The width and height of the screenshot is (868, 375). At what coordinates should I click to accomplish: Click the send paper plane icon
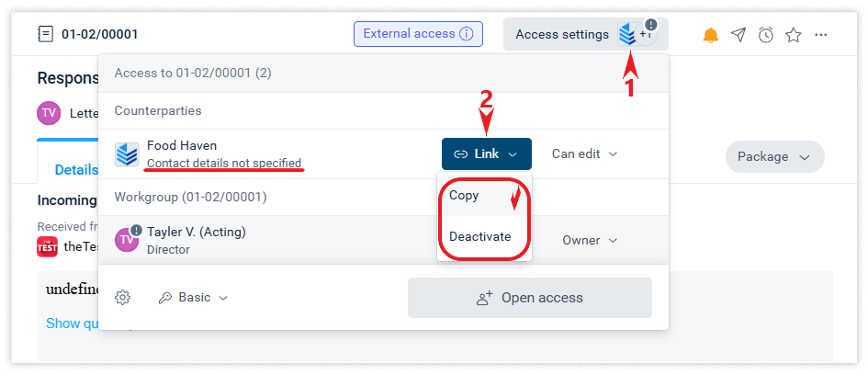pyautogui.click(x=738, y=35)
